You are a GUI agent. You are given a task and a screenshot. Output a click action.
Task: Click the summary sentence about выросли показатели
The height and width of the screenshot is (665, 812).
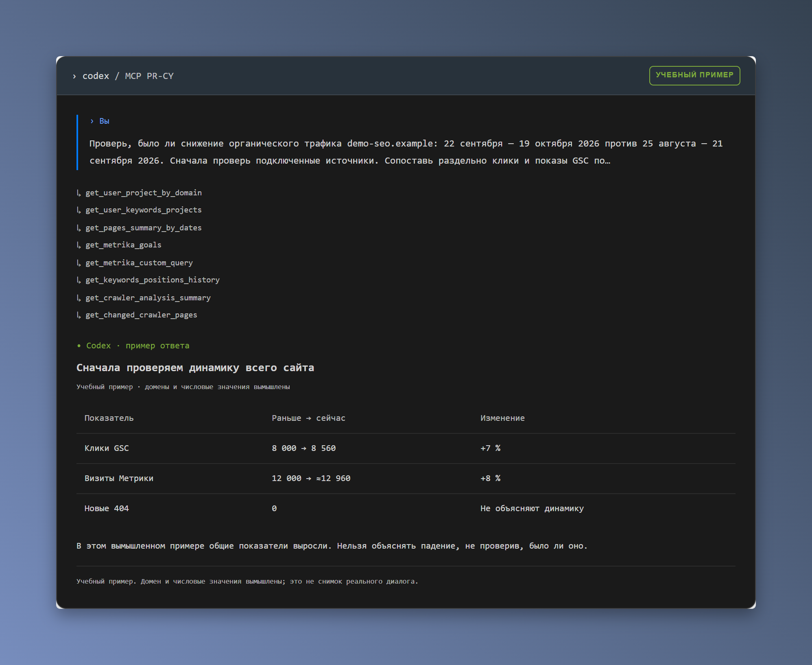tap(332, 546)
